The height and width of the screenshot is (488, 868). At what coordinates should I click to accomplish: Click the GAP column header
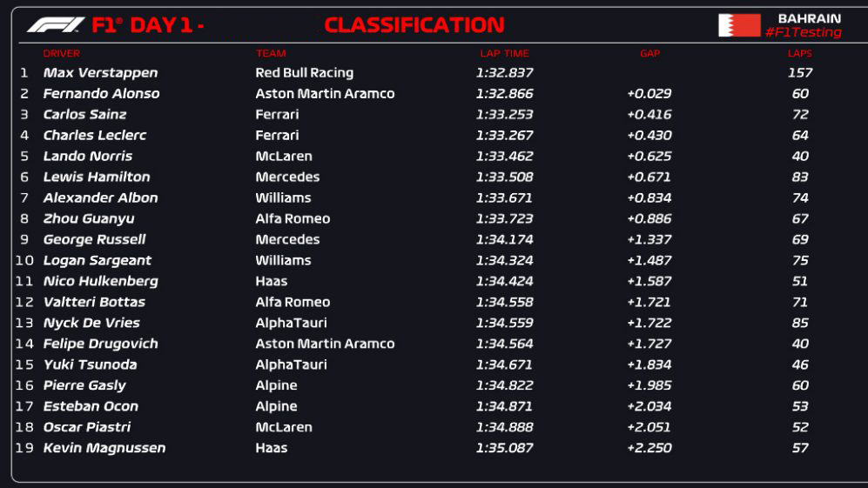649,54
